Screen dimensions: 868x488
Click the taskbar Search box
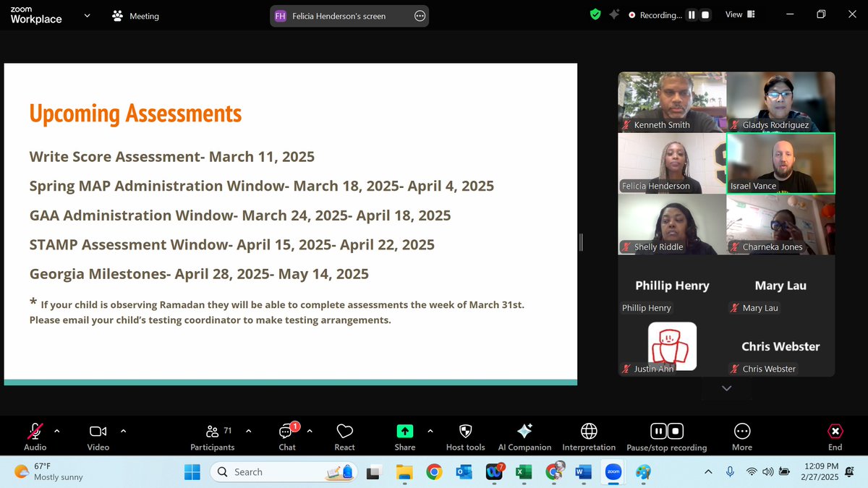pyautogui.click(x=284, y=472)
